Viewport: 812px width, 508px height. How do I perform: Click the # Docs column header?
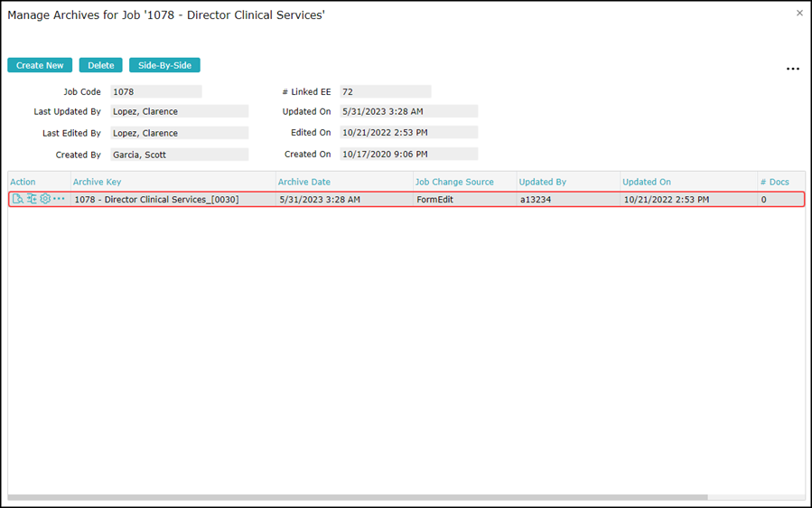point(775,182)
